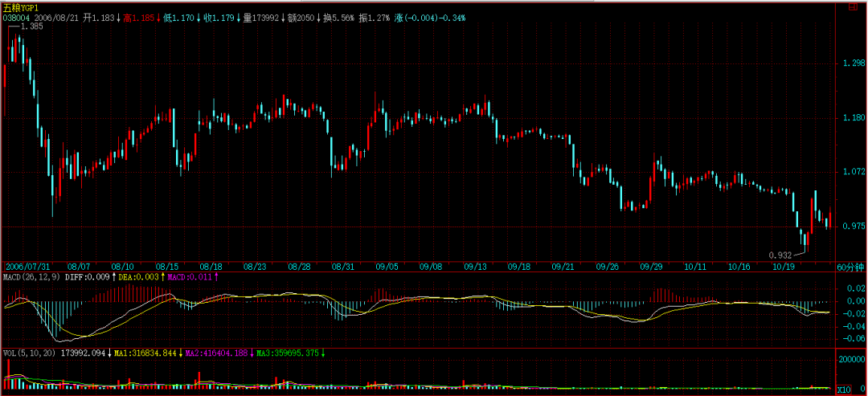Click the 09/13 date on time axis
868x396 pixels.
pyautogui.click(x=474, y=267)
